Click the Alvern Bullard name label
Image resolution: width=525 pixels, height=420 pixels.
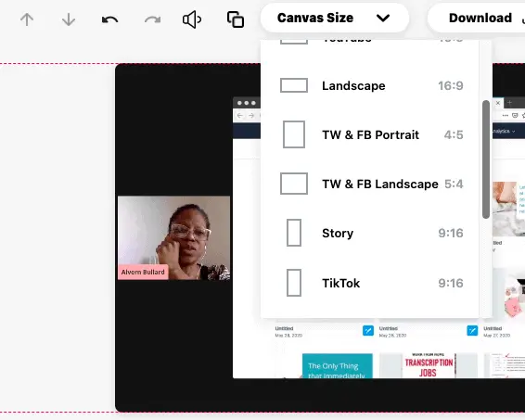pos(143,272)
